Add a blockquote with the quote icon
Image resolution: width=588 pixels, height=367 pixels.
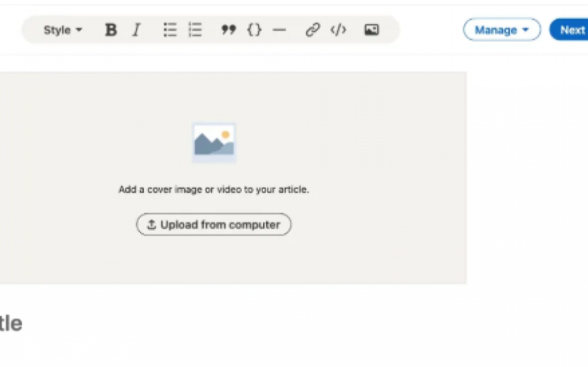(x=229, y=30)
